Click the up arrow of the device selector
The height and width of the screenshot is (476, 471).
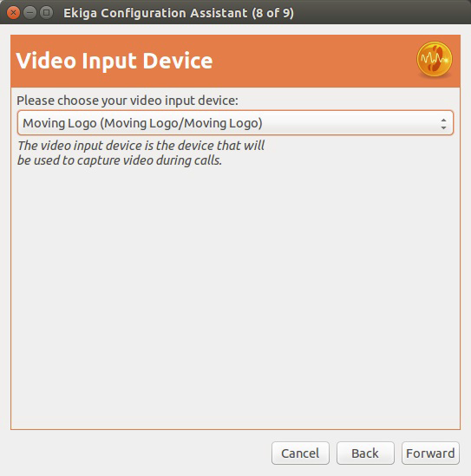[443, 121]
